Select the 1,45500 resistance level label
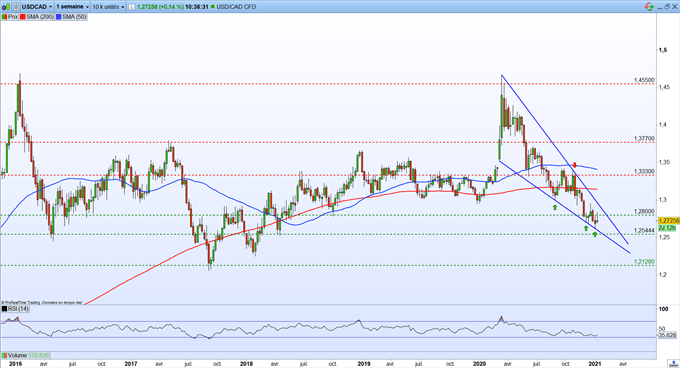Viewport: 680px width, 368px height. (x=644, y=80)
